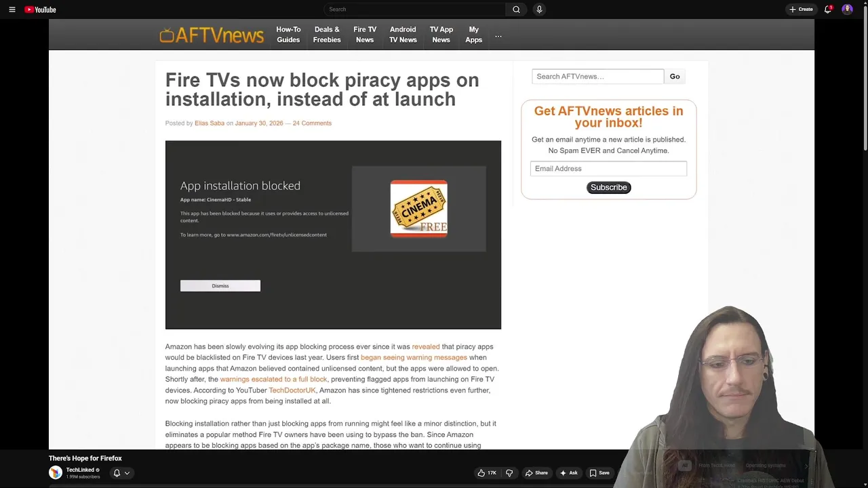Click into Search AFTVnews field
The image size is (868, 488).
[597, 77]
